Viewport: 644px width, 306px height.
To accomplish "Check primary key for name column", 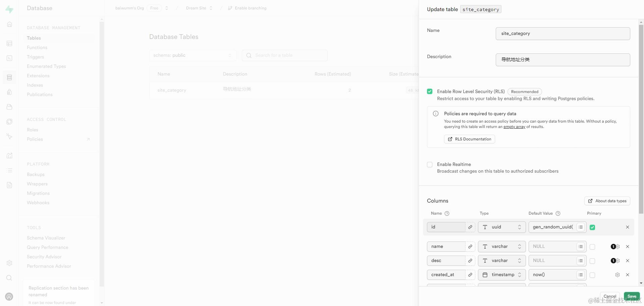I will 592,247.
